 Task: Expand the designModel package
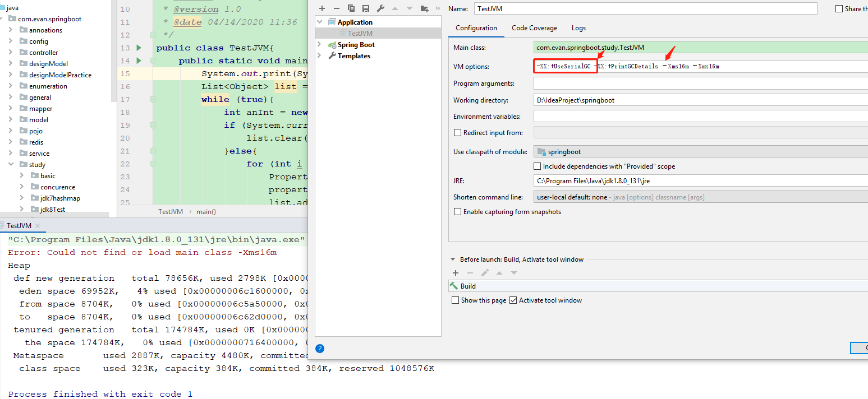tap(11, 63)
